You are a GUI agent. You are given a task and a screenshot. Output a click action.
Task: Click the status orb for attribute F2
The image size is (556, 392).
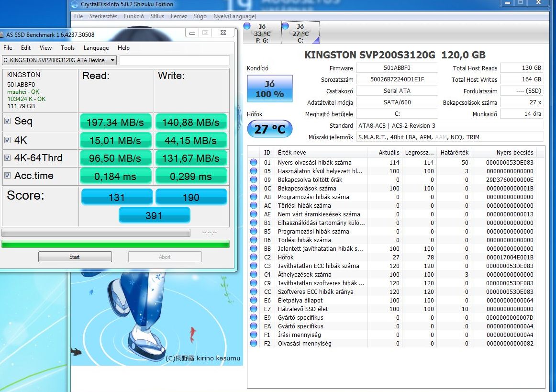254,343
